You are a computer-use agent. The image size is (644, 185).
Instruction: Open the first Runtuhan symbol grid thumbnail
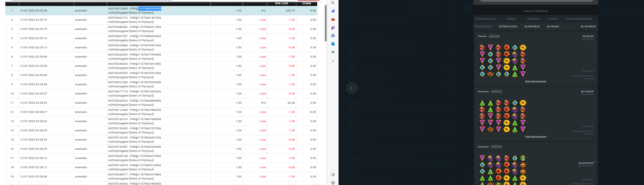[502, 116]
